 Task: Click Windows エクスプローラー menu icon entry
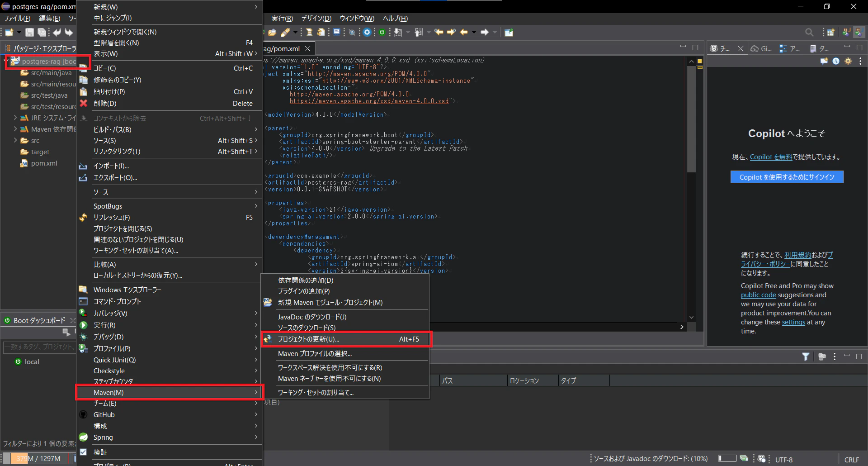(x=169, y=290)
